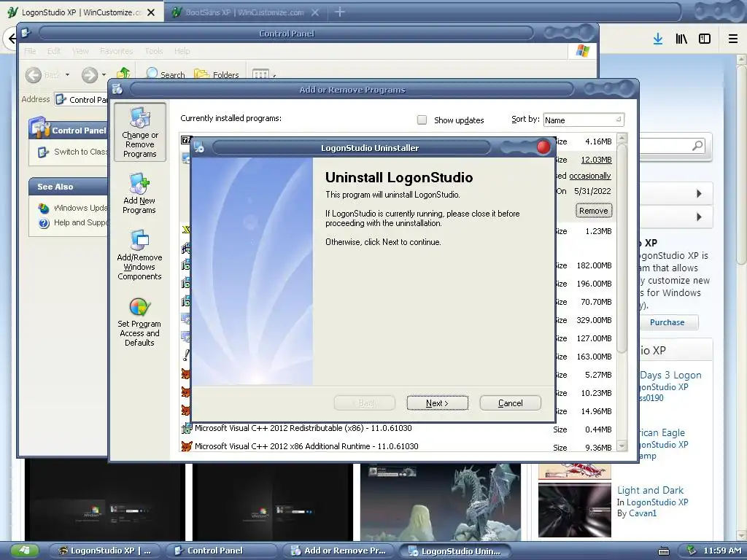The width and height of the screenshot is (747, 560).
Task: Open Add New Programs in the sidebar
Action: [x=139, y=193]
